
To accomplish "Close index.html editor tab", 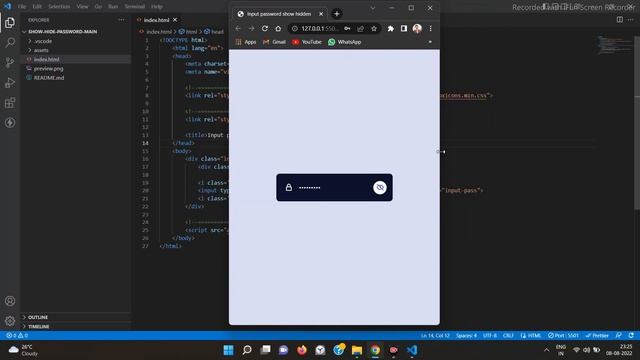I will [x=175, y=20].
